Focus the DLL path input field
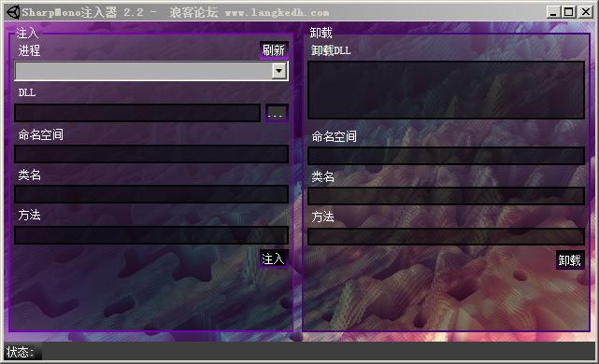This screenshot has height=364, width=599. click(137, 113)
